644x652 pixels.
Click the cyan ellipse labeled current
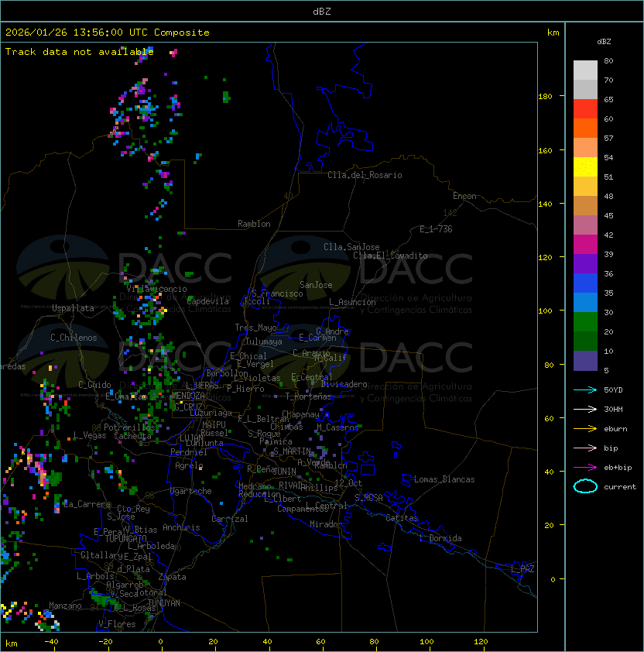pyautogui.click(x=585, y=486)
